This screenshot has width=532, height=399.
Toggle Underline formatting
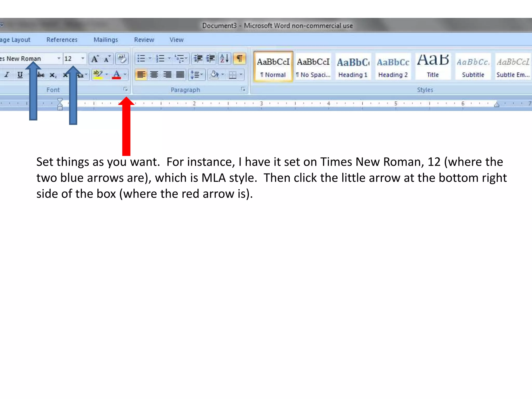click(x=20, y=75)
